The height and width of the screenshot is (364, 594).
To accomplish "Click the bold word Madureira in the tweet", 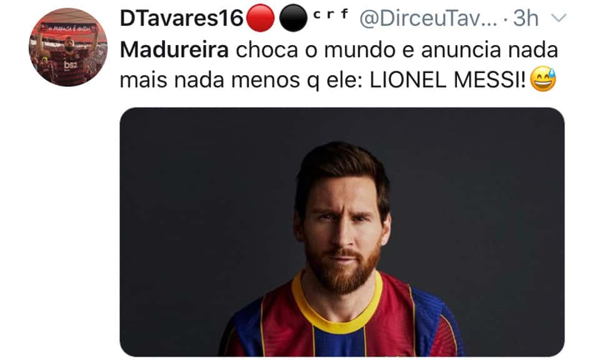I will (174, 49).
